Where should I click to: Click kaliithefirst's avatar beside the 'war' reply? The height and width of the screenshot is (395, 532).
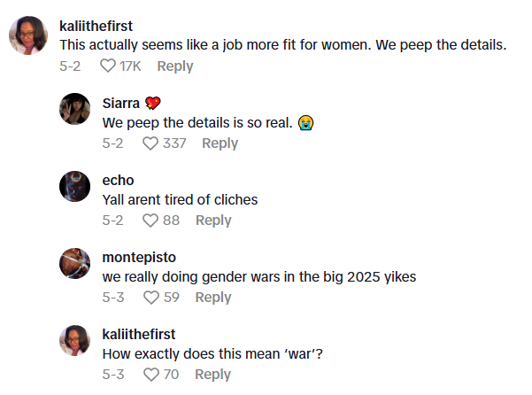(x=74, y=340)
